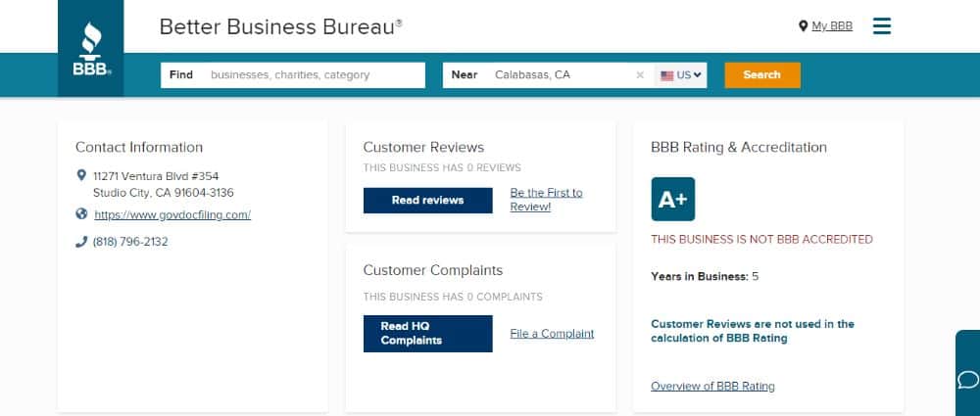Click the Read HQ Complaints button

click(427, 334)
